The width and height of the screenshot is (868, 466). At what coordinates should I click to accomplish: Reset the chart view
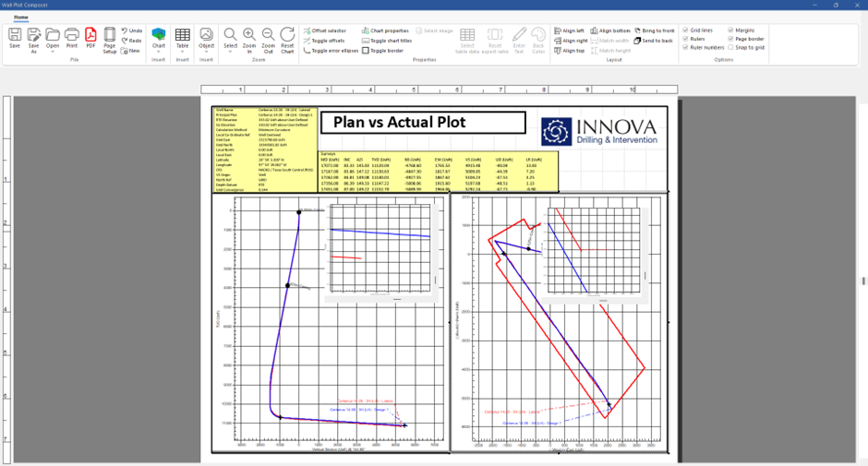point(287,39)
